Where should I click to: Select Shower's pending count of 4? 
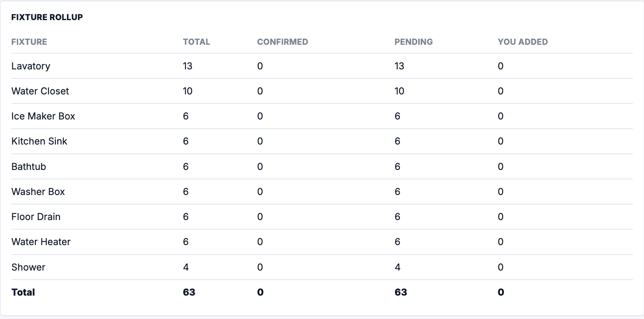coord(397,267)
